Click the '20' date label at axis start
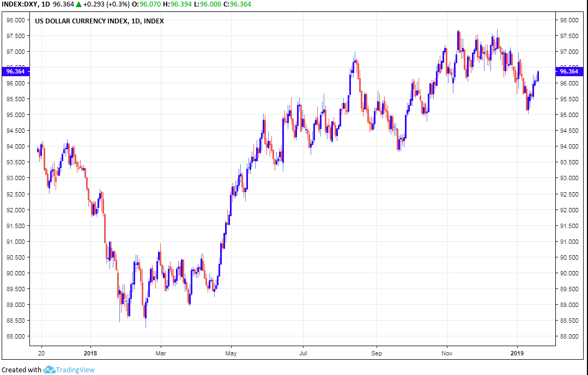Screen dimensions: 588x375 (x=42, y=352)
